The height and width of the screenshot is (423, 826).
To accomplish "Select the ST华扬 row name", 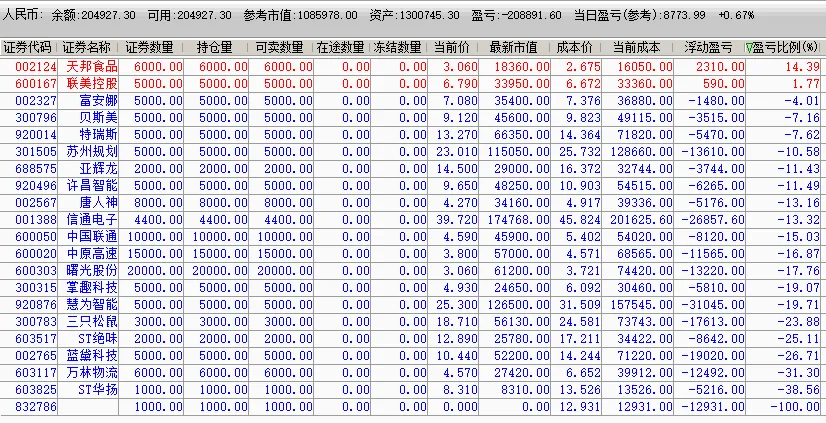I will [98, 389].
